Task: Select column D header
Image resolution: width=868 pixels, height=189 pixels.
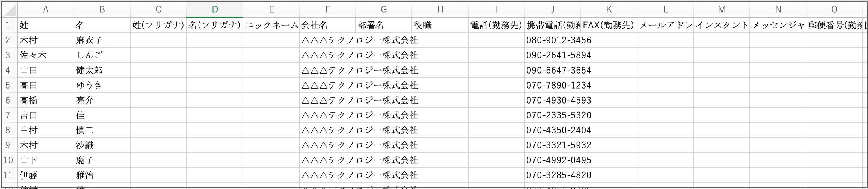Action: tap(215, 9)
